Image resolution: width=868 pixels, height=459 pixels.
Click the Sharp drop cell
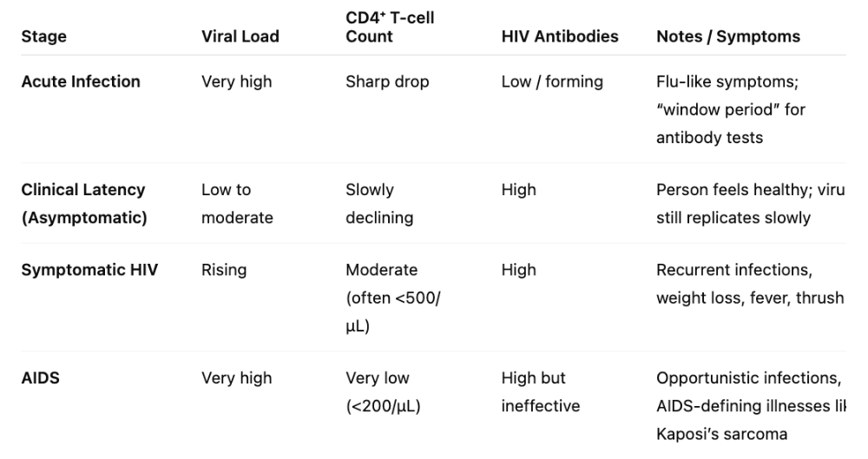(x=387, y=82)
